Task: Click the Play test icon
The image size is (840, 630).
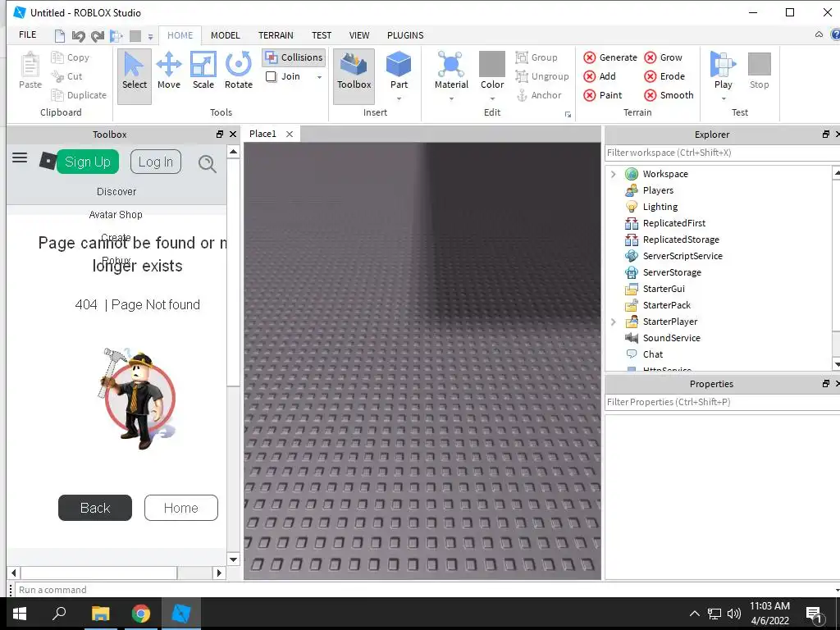Action: (723, 64)
